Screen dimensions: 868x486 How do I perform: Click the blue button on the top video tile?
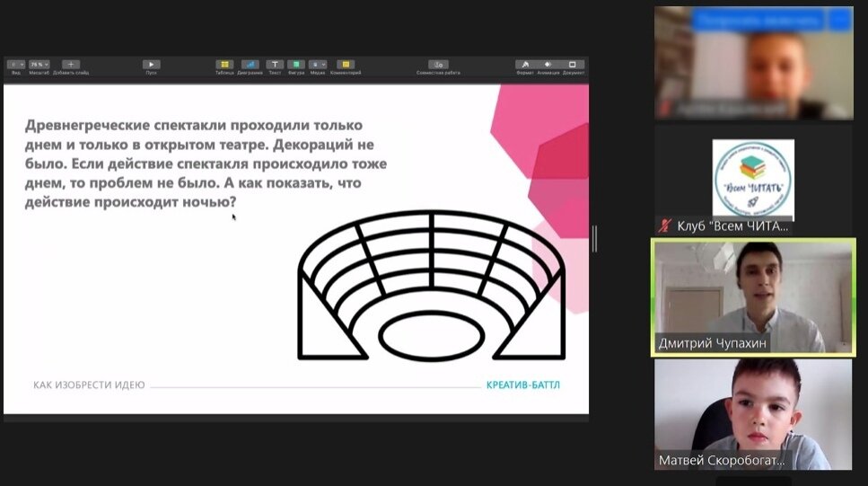tap(758, 21)
